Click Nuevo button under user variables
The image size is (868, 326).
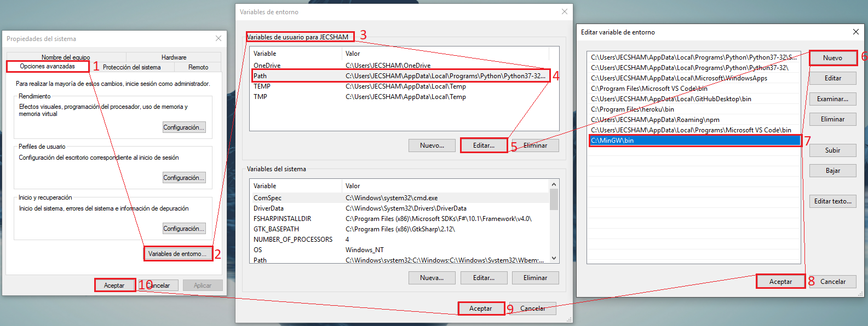click(x=432, y=145)
